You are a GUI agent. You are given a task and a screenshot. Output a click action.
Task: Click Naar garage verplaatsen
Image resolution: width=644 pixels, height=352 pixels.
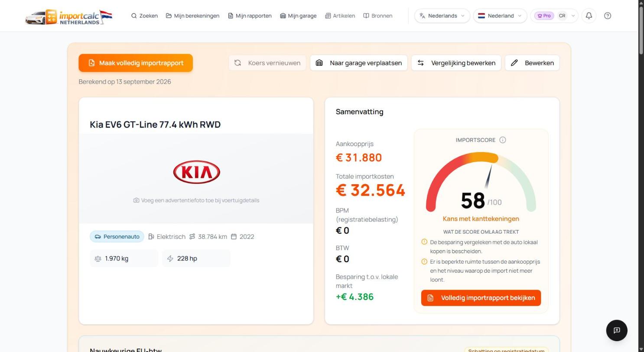359,63
